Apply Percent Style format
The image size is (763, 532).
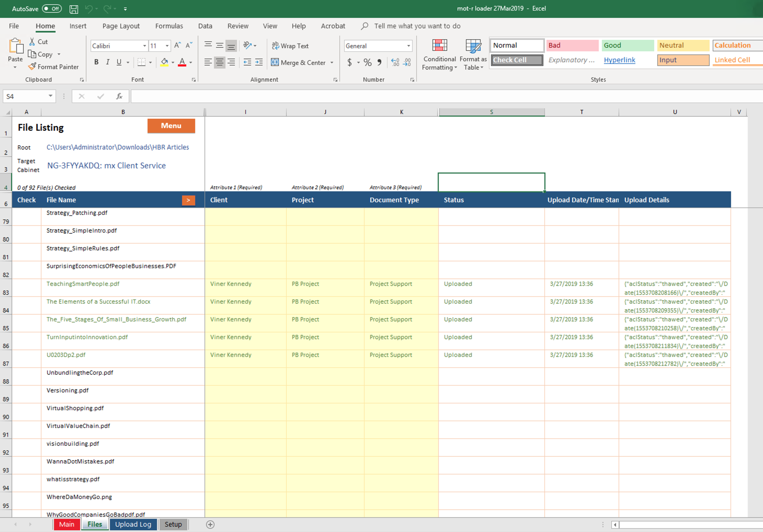click(367, 62)
